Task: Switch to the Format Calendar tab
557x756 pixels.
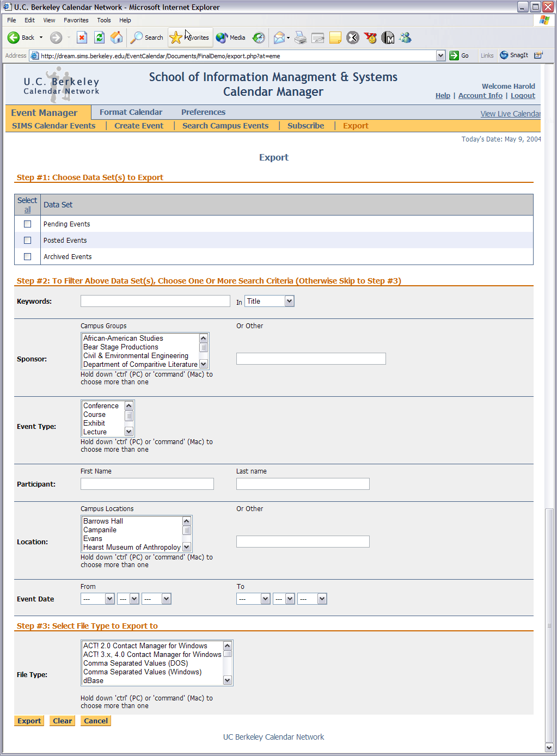Action: [x=131, y=112]
